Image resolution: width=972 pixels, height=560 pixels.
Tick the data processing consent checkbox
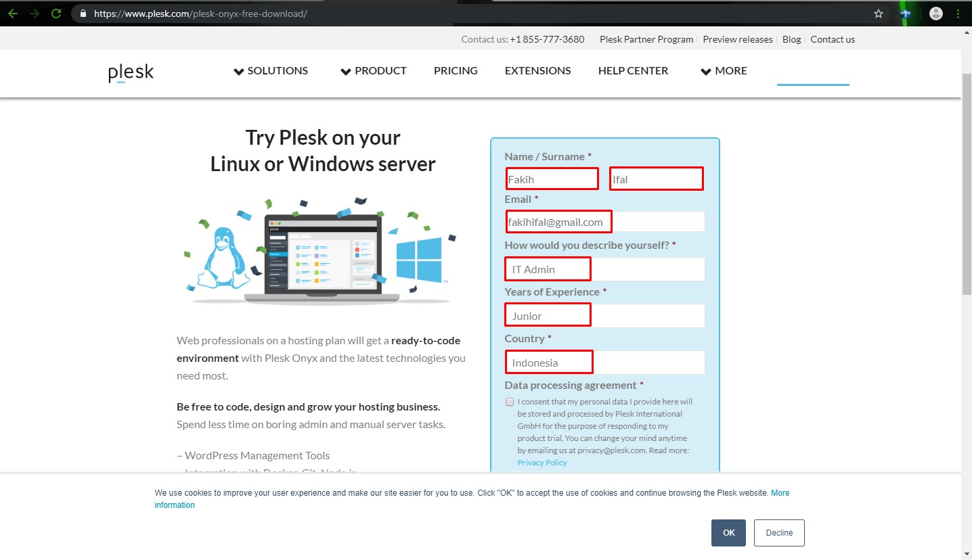(x=510, y=402)
